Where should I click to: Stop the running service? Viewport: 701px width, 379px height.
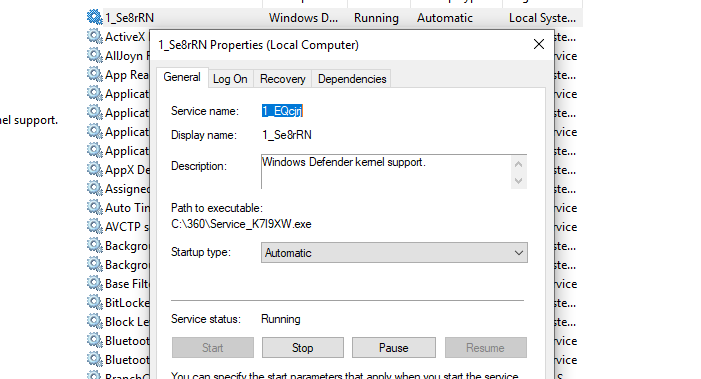click(x=303, y=348)
